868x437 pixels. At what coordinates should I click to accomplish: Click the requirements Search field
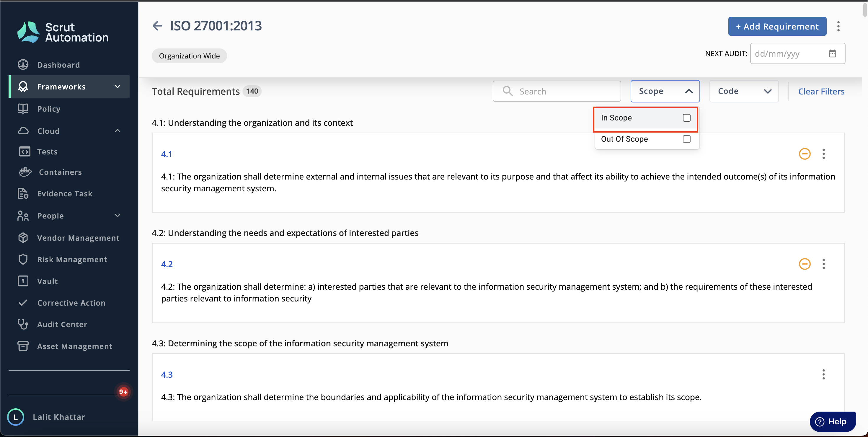coord(557,91)
